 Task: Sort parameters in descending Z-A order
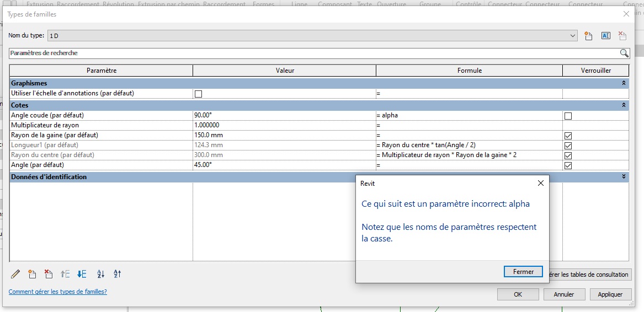[117, 274]
